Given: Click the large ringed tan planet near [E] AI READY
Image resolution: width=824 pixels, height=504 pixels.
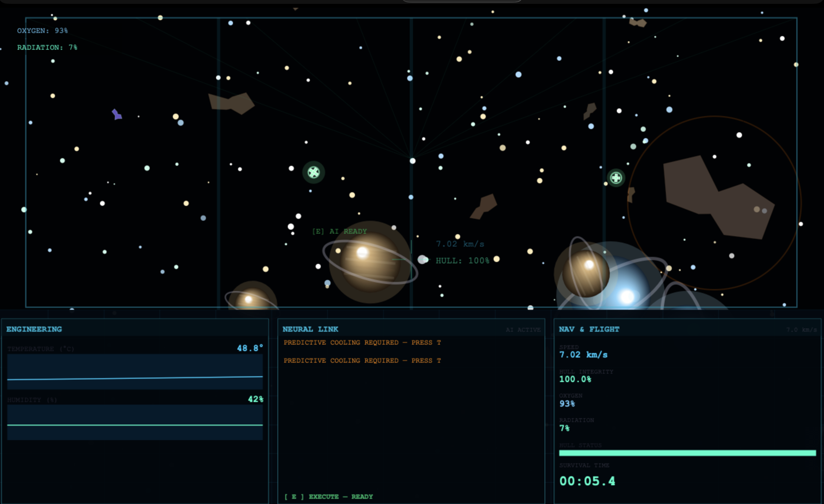Looking at the screenshot, I should pos(370,262).
